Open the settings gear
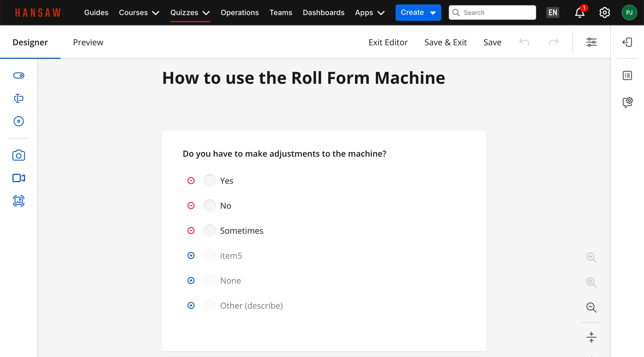This screenshot has width=644, height=357. pyautogui.click(x=604, y=12)
